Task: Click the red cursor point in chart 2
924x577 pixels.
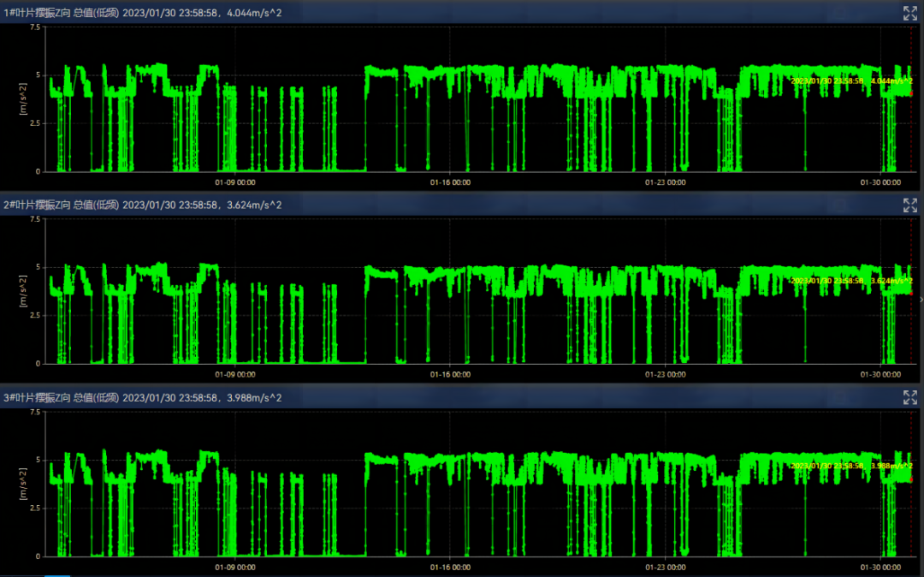Action: 911,294
